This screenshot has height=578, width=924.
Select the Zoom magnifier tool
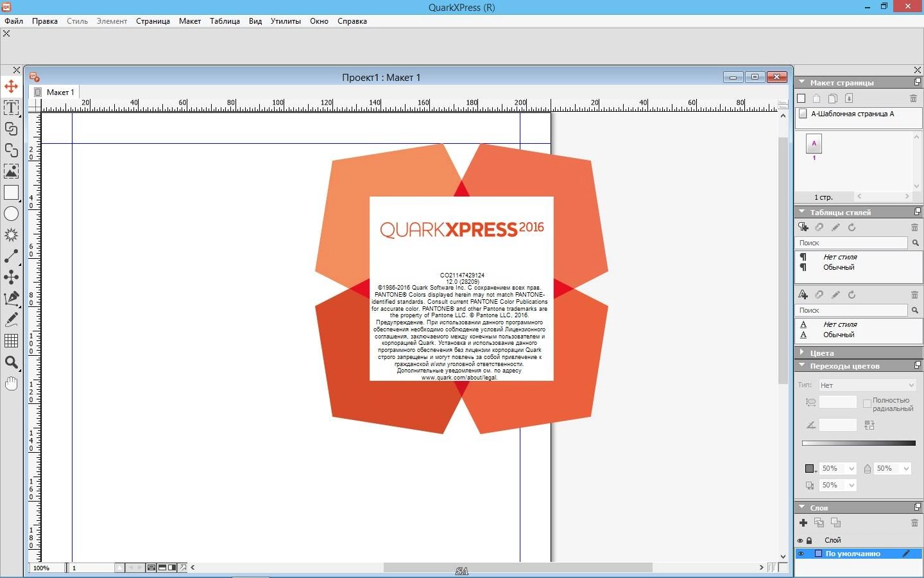pos(11,362)
